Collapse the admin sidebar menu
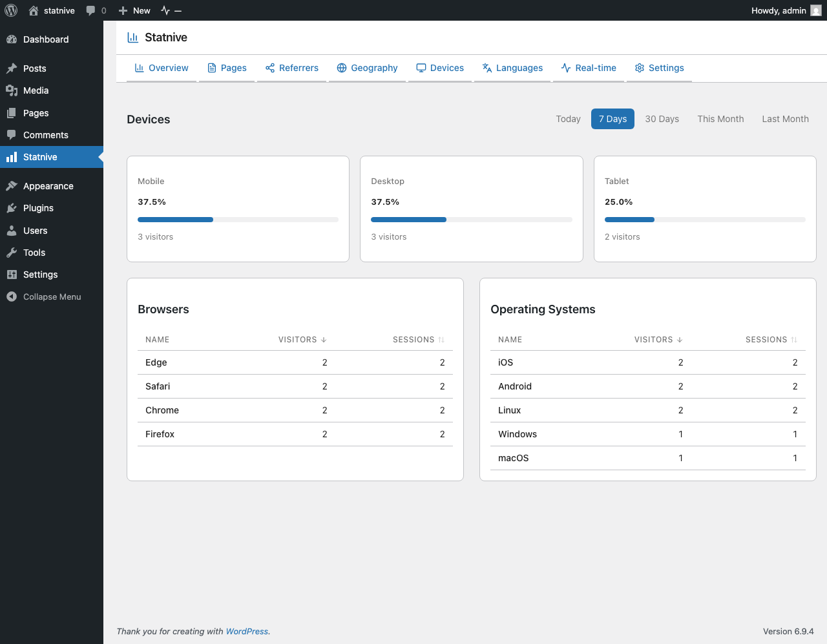This screenshot has width=827, height=644. 43,296
